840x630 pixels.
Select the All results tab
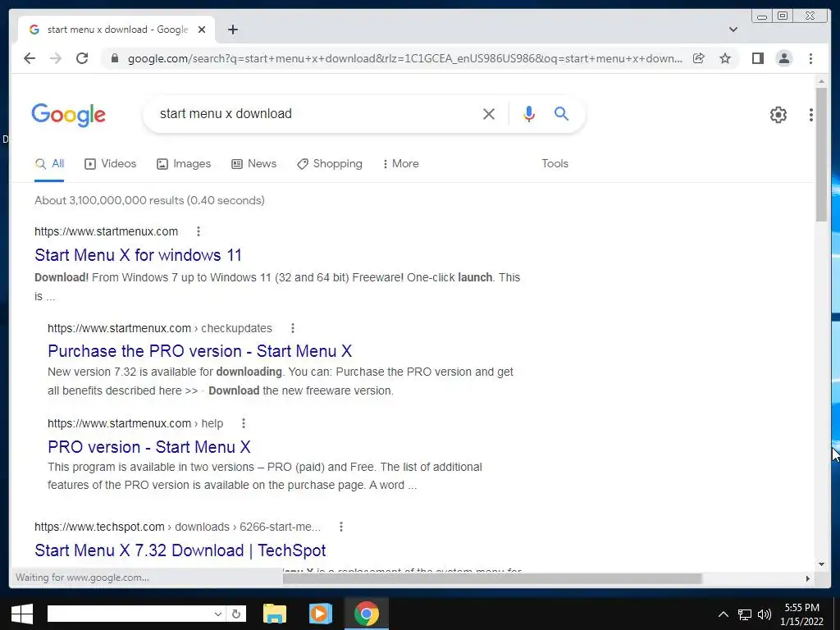pos(49,164)
